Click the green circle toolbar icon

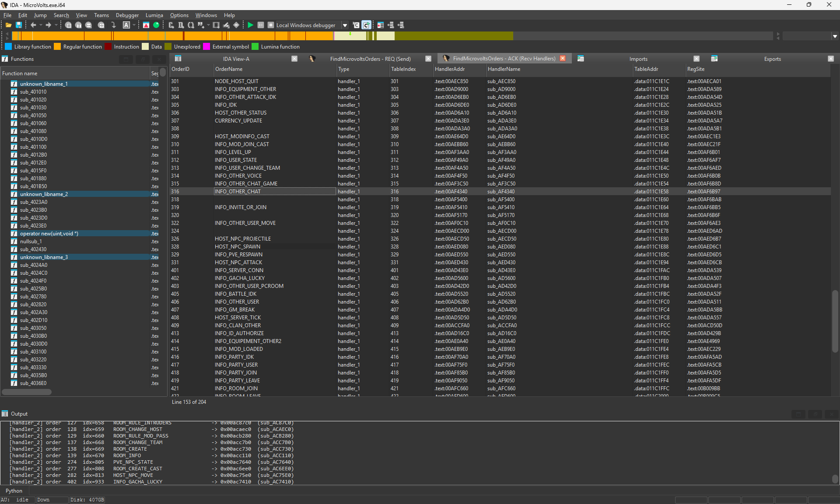pos(156,25)
